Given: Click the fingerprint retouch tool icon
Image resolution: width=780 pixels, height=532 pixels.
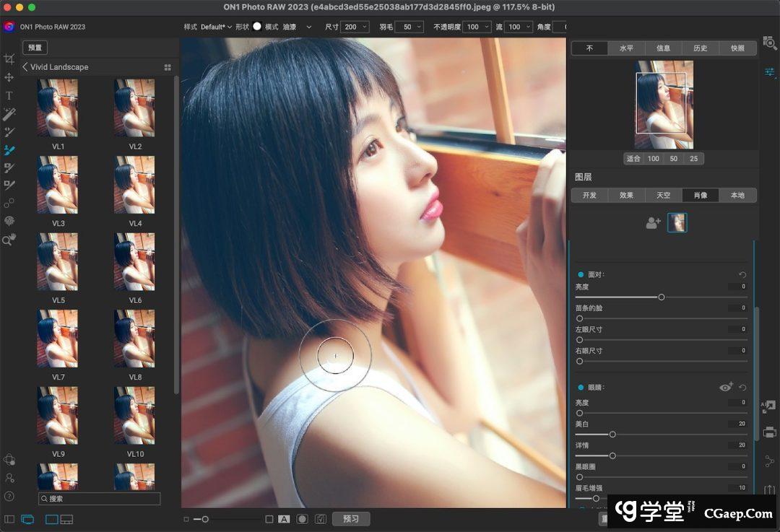Looking at the screenshot, I should (x=9, y=221).
